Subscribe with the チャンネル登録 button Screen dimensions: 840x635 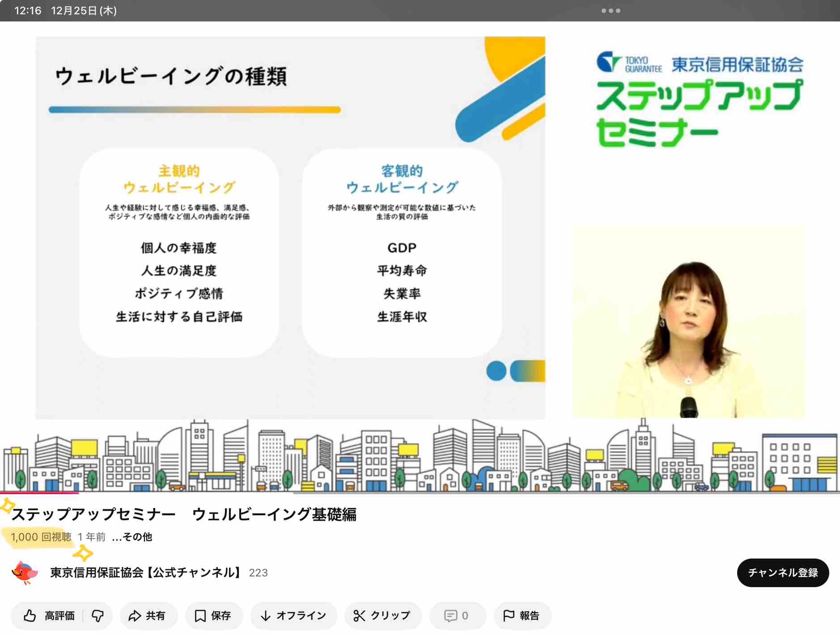pyautogui.click(x=782, y=572)
